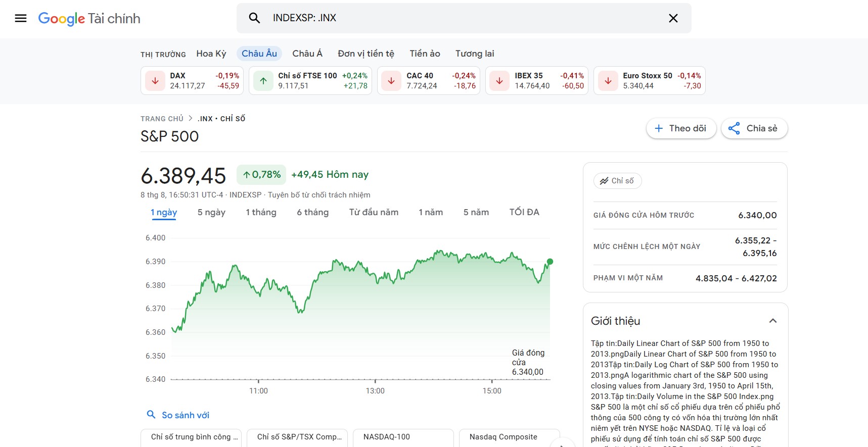
Task: Click the Chỉ số chip
Action: coord(617,181)
